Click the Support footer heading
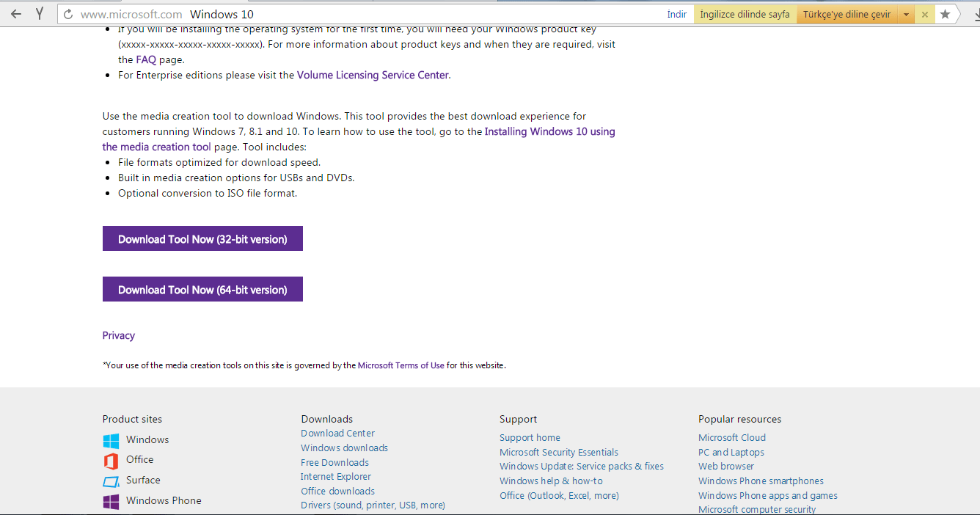Viewport: 980px width, 515px height. coord(519,419)
